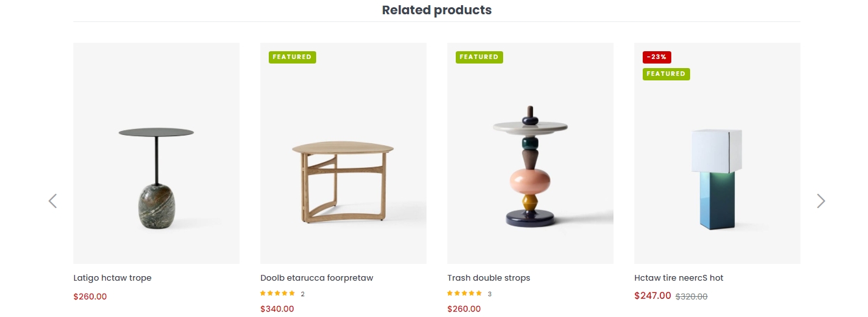868x317 pixels.
Task: Click star rating with 3 reviews
Action: point(465,294)
